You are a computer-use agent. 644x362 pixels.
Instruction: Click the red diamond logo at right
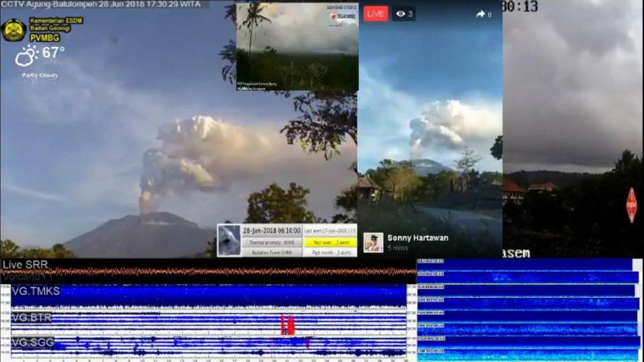click(x=632, y=205)
